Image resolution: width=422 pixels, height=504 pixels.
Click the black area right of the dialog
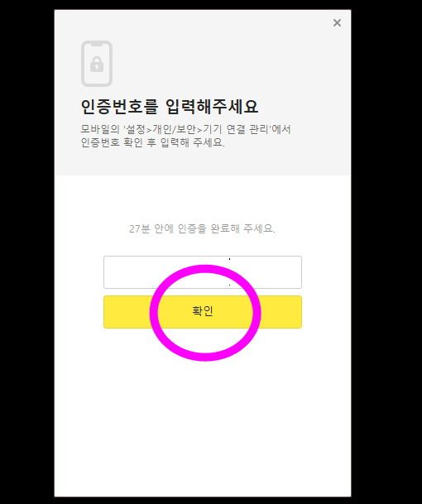pyautogui.click(x=386, y=252)
